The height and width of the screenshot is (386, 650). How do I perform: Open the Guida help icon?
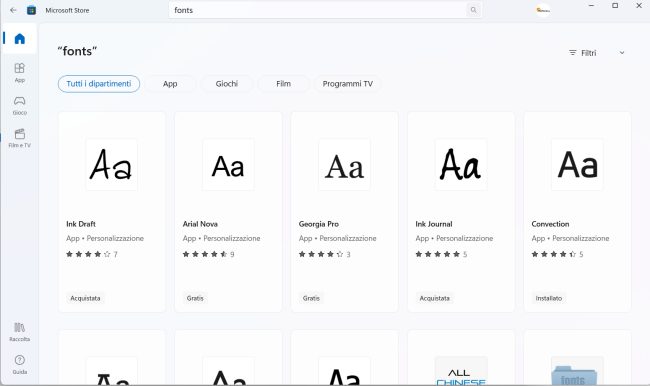pos(19,364)
